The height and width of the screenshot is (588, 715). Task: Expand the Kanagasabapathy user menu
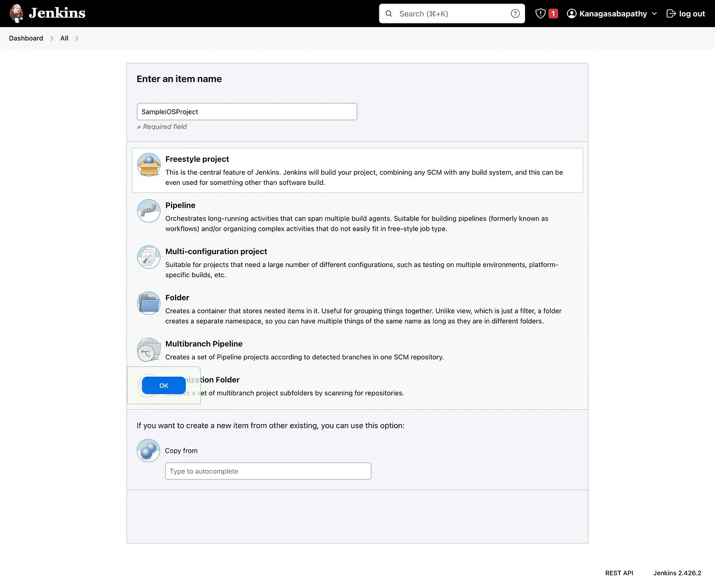[x=612, y=13]
